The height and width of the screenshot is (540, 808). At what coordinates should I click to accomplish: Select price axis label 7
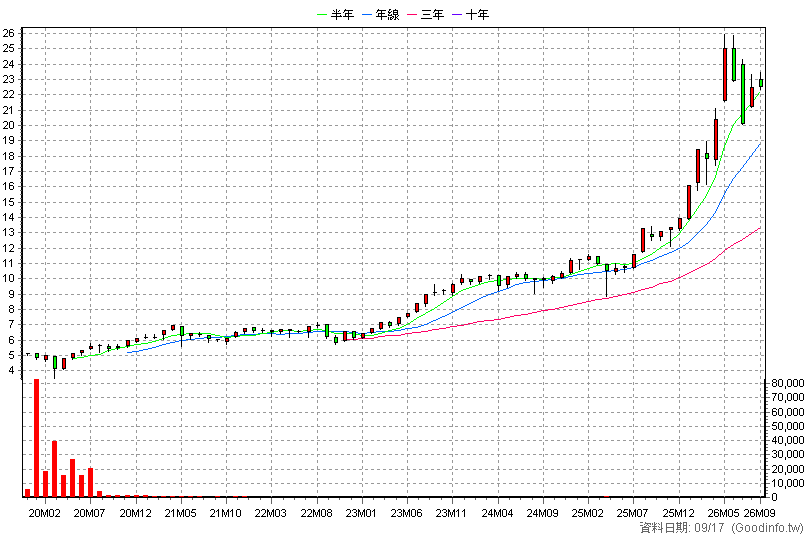[11, 325]
